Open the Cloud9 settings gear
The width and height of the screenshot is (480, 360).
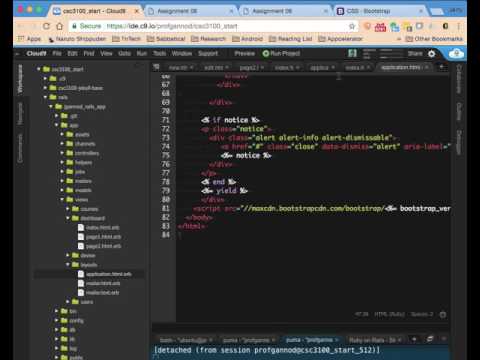click(431, 53)
